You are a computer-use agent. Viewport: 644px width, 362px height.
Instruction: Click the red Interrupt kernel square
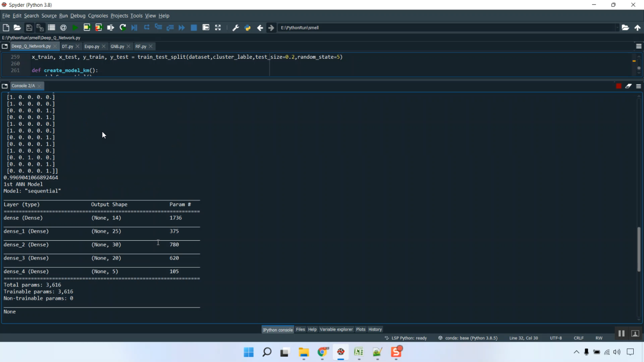coord(619,86)
